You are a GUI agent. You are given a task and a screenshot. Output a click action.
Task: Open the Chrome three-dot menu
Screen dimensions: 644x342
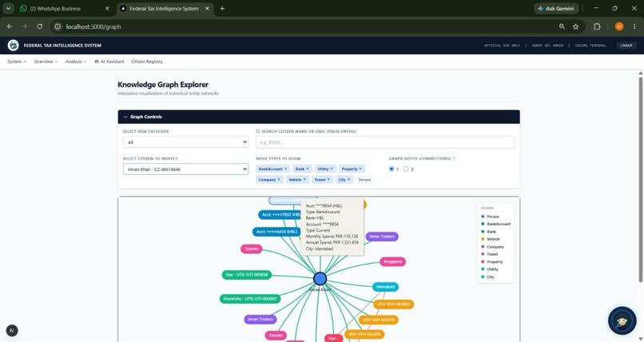click(634, 26)
